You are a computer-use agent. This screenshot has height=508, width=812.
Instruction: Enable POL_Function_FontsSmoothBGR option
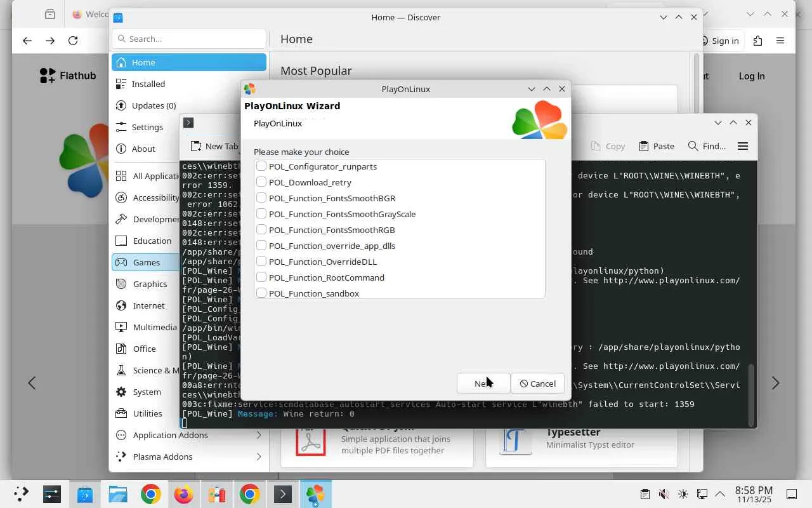tap(261, 198)
